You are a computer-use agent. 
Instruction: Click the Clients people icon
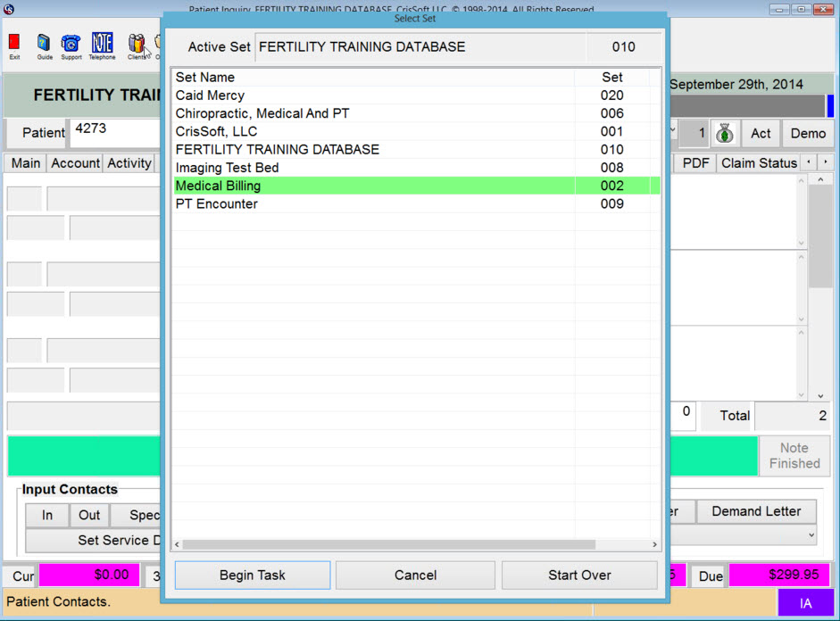pyautogui.click(x=136, y=43)
